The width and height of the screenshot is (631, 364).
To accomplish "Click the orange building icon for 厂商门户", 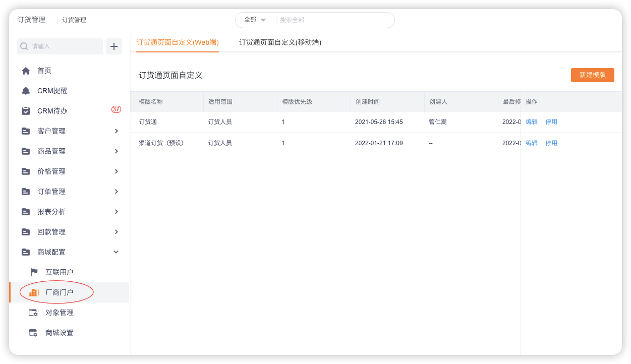I will [x=33, y=292].
